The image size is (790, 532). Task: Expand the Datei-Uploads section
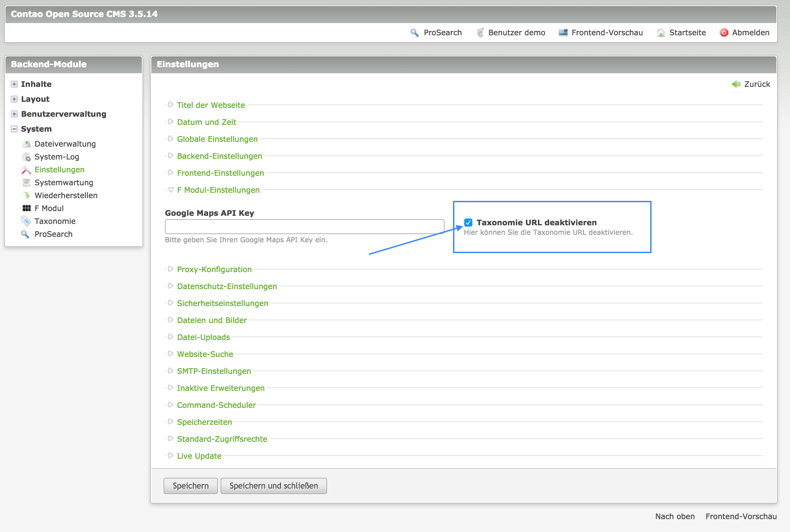coord(203,337)
